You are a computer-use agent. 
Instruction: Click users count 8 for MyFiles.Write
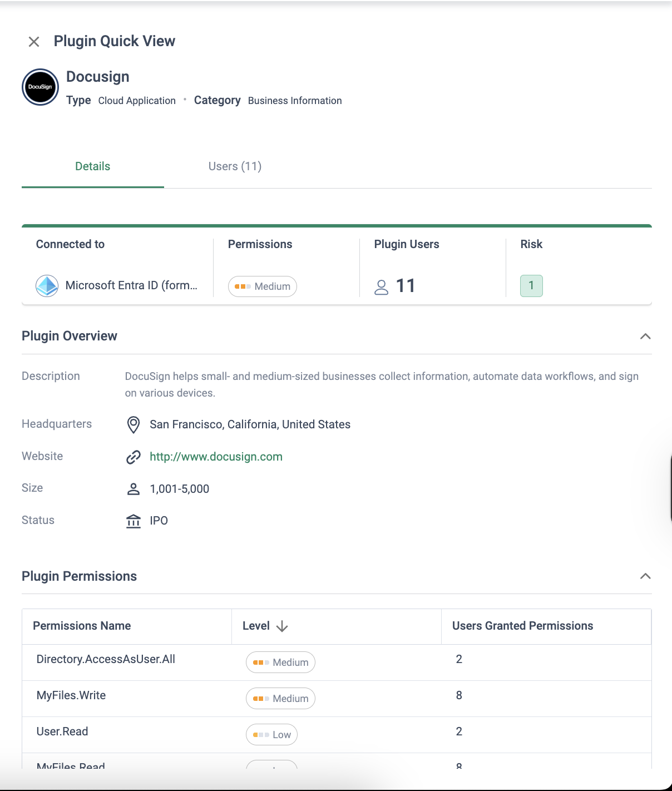459,695
